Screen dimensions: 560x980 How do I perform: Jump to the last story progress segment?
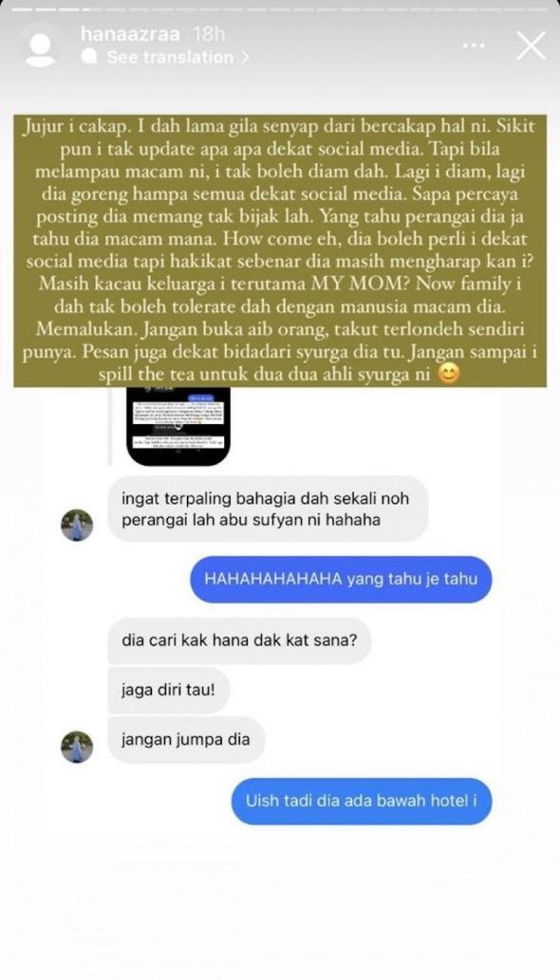537,10
